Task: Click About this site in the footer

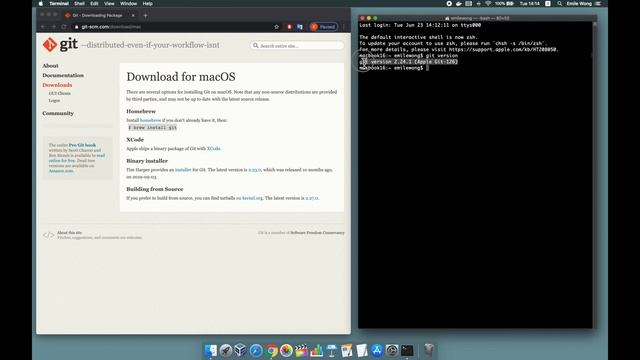Action: (69, 233)
